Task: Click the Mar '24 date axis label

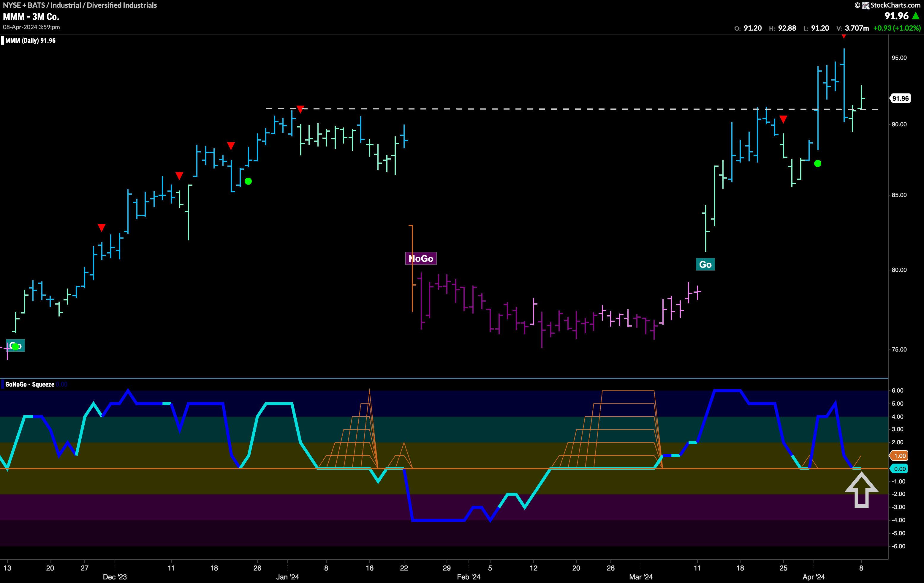Action: pyautogui.click(x=641, y=577)
